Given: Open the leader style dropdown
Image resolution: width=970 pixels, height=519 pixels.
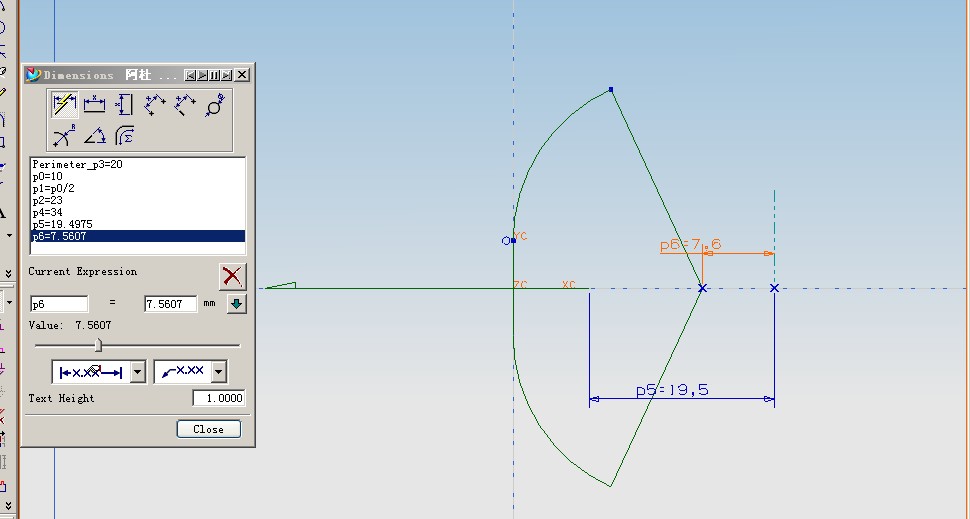Looking at the screenshot, I should point(219,373).
